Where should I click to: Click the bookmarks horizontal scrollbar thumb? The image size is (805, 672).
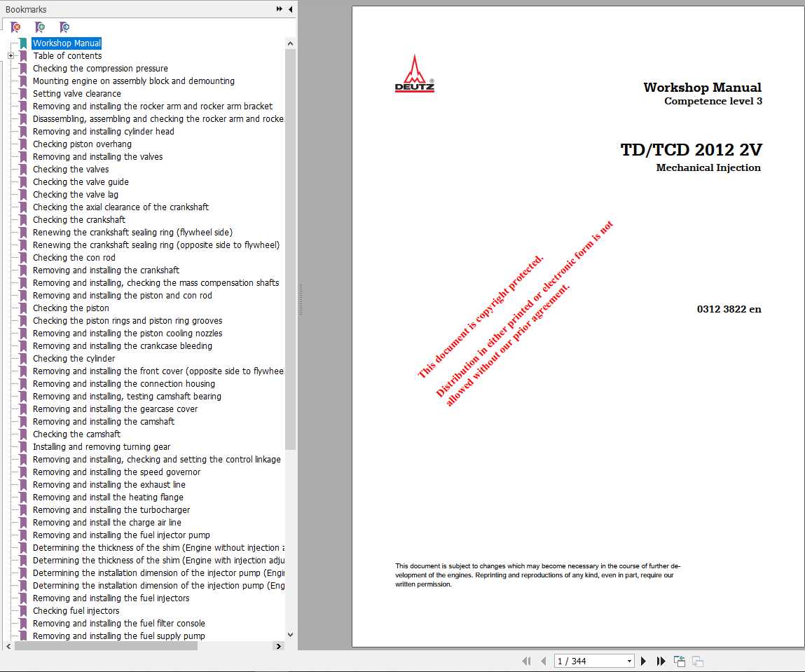coord(106,646)
